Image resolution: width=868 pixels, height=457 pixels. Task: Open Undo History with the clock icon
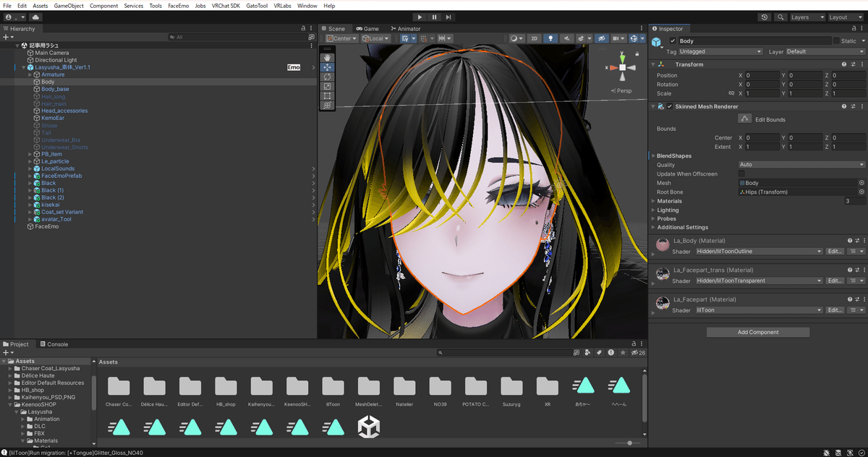(765, 17)
